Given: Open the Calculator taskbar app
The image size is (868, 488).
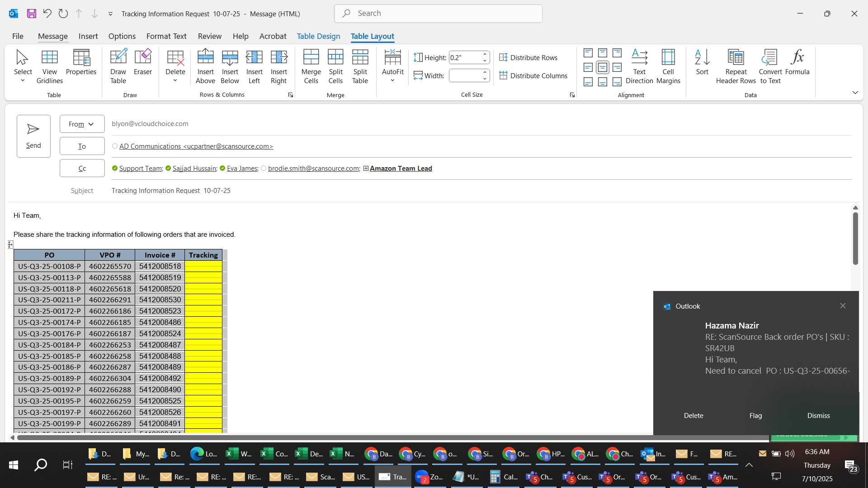Looking at the screenshot, I should pyautogui.click(x=504, y=477).
